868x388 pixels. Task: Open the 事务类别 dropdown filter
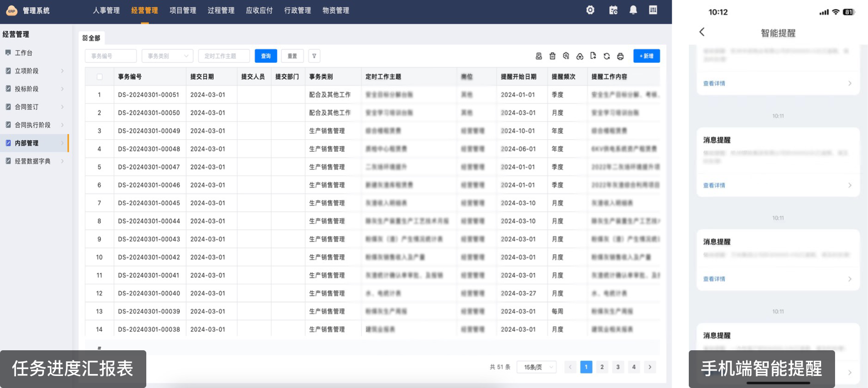(167, 56)
